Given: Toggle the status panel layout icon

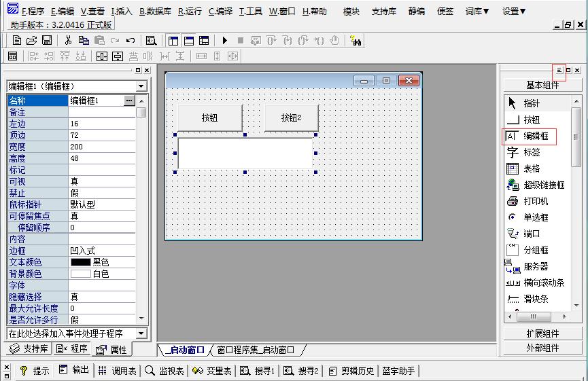Looking at the screenshot, I should pos(188,41).
